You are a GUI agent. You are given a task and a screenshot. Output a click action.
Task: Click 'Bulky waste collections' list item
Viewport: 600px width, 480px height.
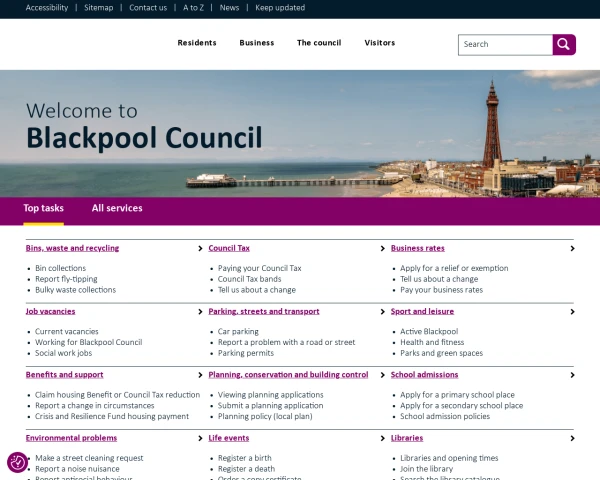[x=75, y=290]
